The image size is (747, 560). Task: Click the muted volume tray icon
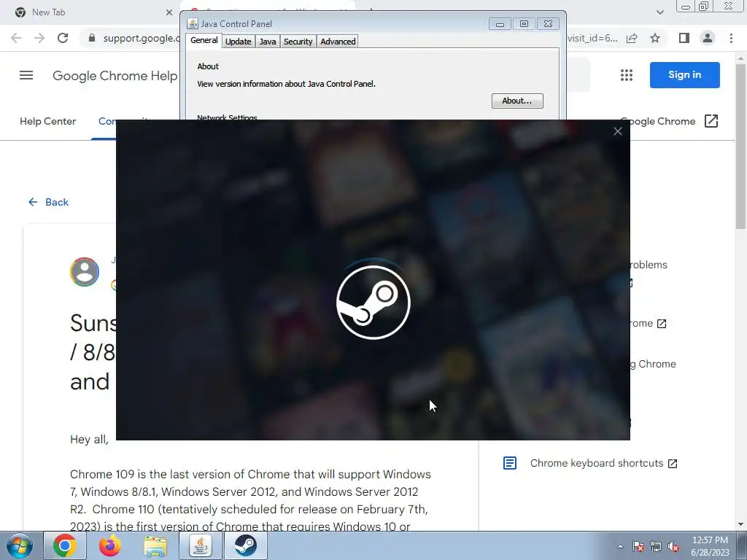[673, 547]
